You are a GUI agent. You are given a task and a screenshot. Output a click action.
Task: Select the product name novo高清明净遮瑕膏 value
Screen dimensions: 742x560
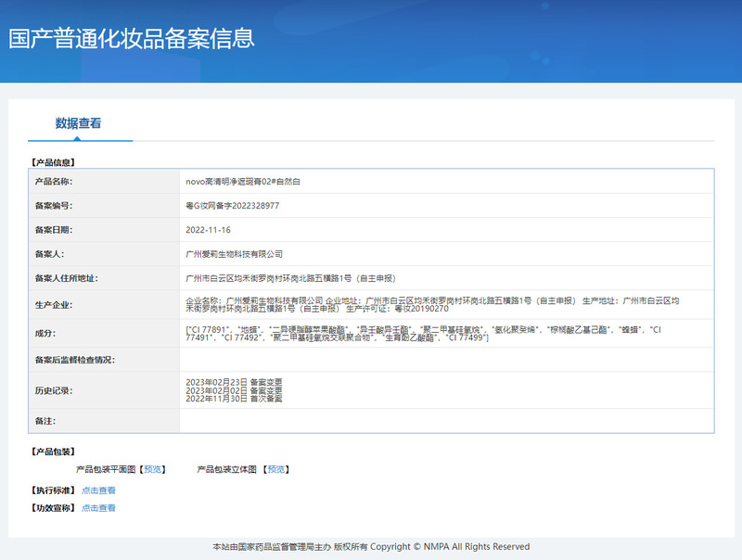[243, 182]
